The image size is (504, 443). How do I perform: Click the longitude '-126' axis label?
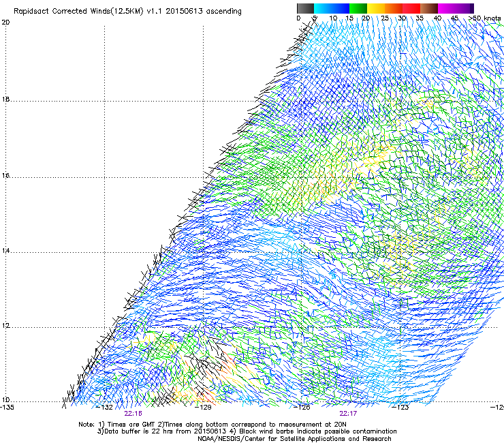pyautogui.click(x=302, y=408)
